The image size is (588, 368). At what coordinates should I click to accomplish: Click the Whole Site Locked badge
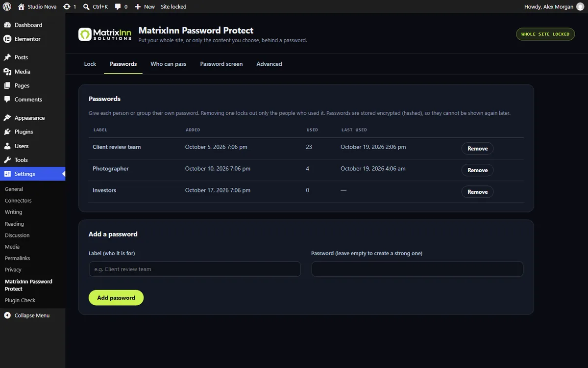point(545,34)
